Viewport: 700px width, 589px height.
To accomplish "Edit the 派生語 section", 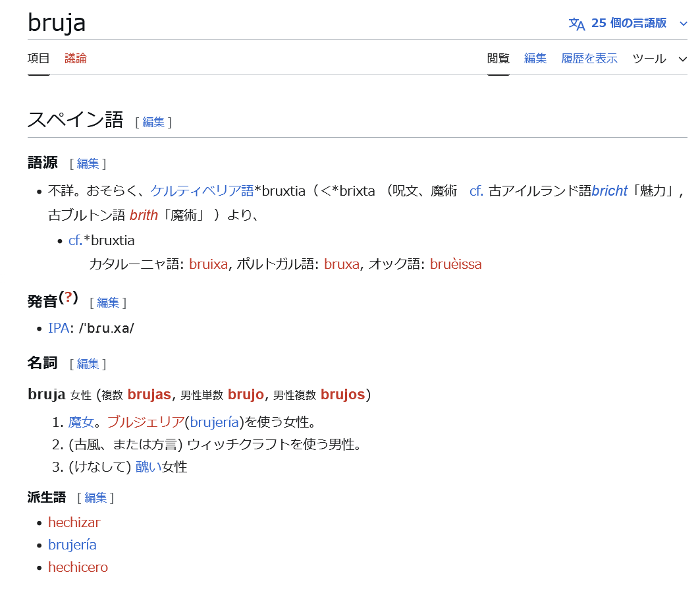I will click(95, 498).
